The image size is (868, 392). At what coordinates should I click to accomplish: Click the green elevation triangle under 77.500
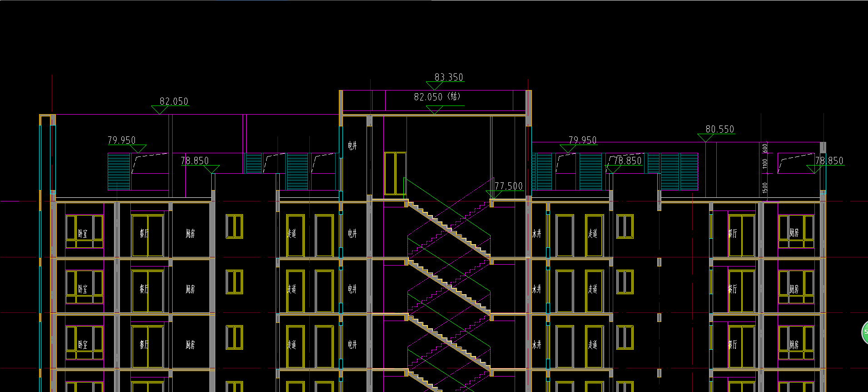click(494, 195)
